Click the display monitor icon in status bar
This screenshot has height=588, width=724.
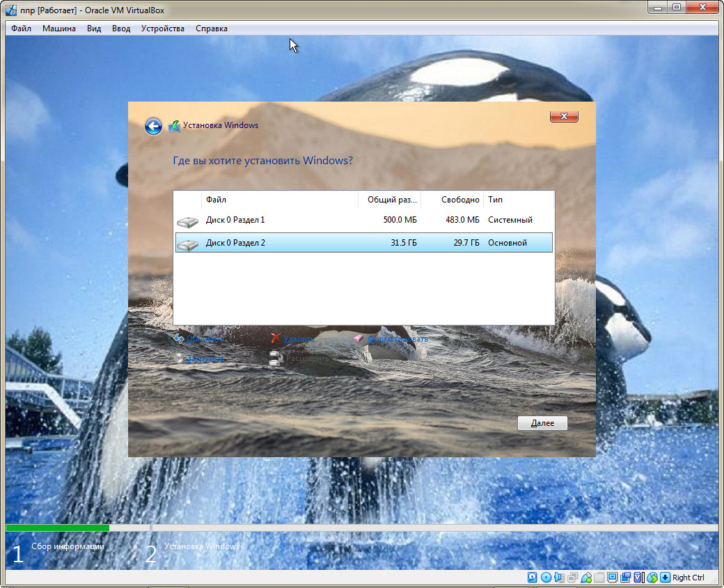click(x=613, y=578)
